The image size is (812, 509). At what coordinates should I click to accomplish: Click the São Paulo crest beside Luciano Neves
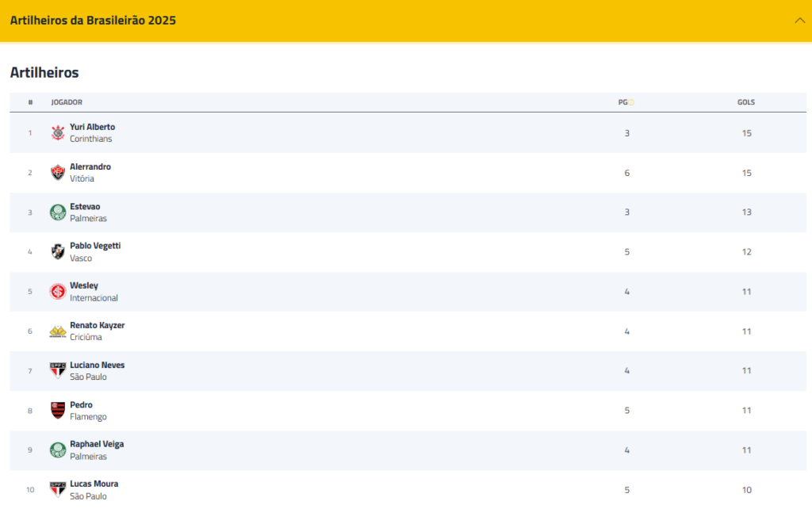point(57,371)
